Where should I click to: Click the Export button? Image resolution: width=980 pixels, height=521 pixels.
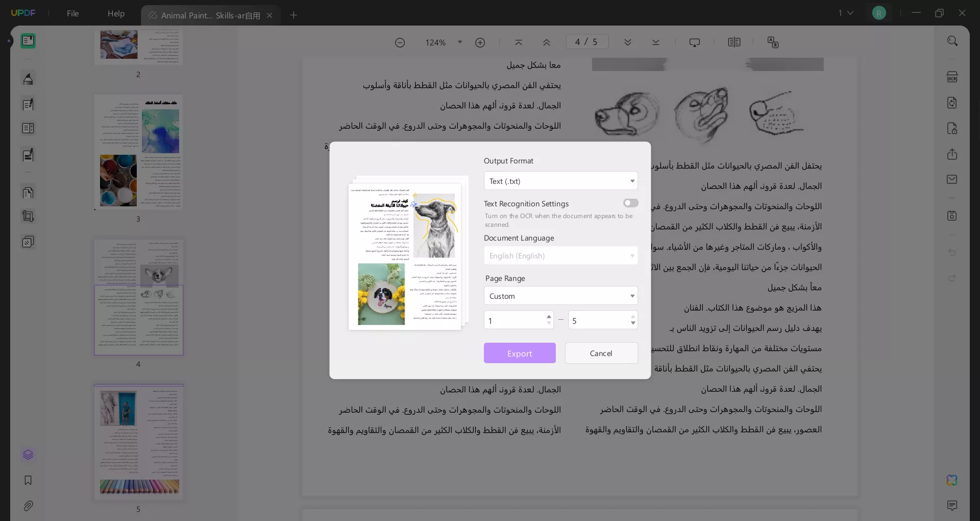(519, 353)
